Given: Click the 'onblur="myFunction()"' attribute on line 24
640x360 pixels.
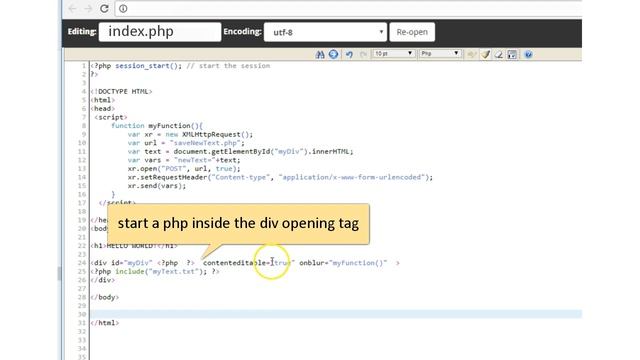Looking at the screenshot, I should pos(343,263).
